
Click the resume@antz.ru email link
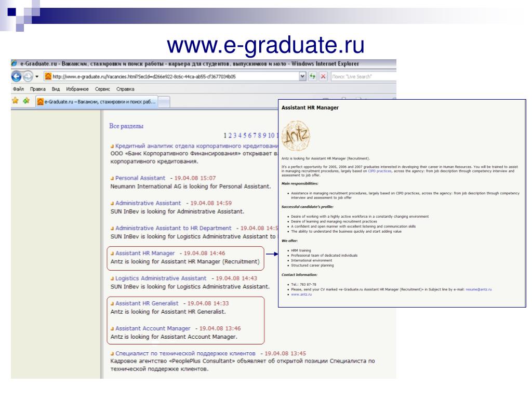pos(478,289)
